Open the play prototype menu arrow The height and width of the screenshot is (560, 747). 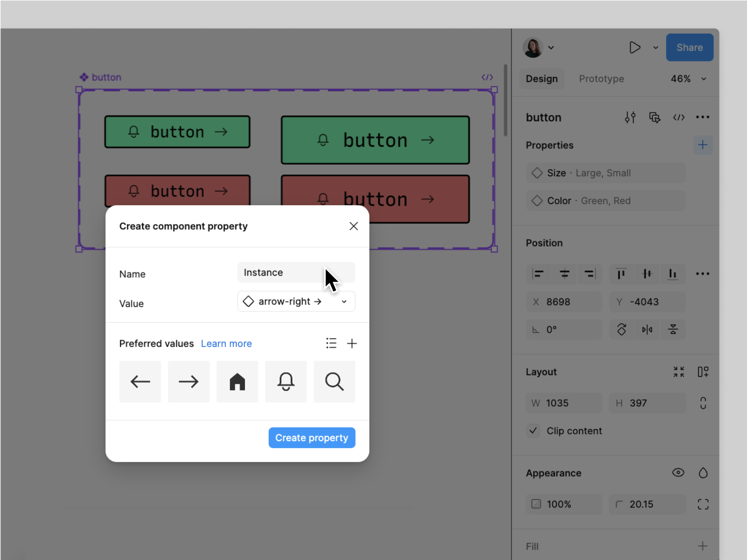(655, 48)
